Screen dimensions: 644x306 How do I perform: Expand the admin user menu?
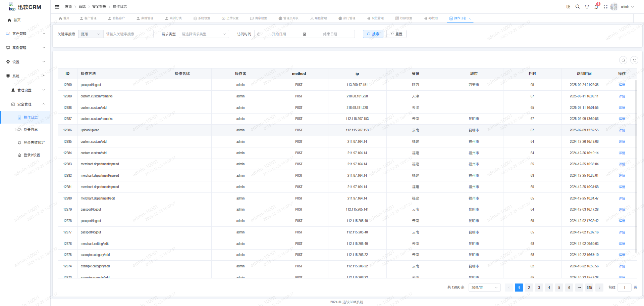pos(627,7)
